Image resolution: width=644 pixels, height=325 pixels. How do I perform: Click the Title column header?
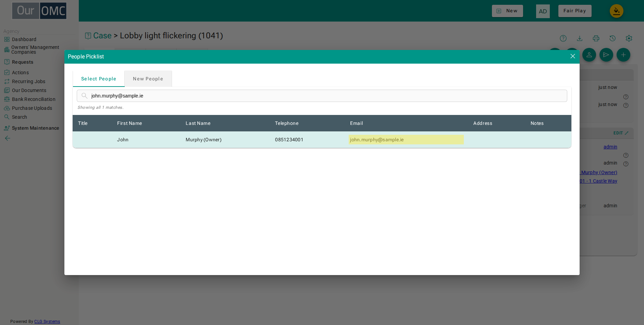(x=83, y=123)
